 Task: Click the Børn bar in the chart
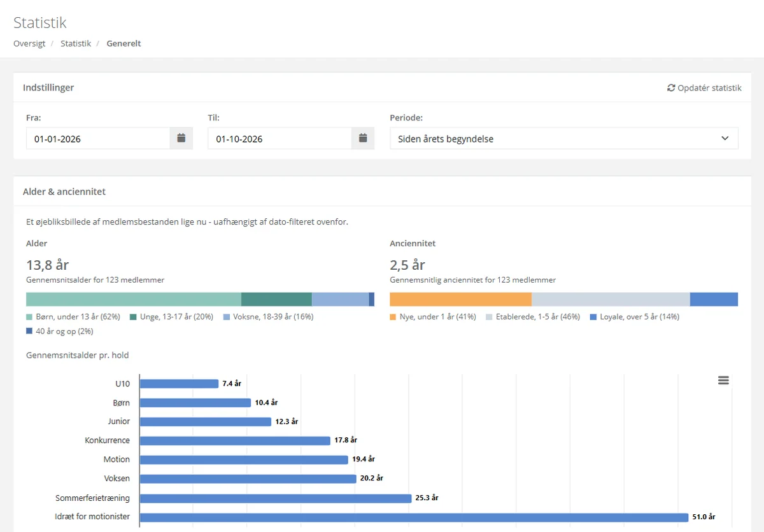195,403
